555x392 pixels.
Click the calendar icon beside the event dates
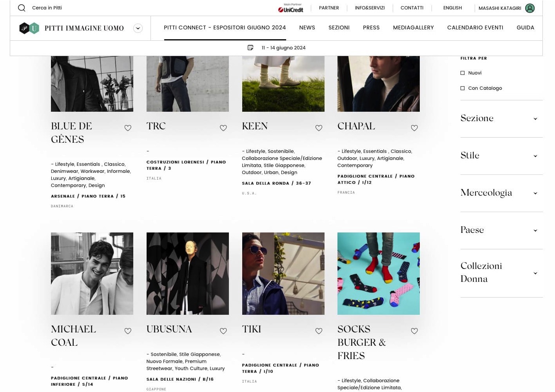[x=250, y=47]
